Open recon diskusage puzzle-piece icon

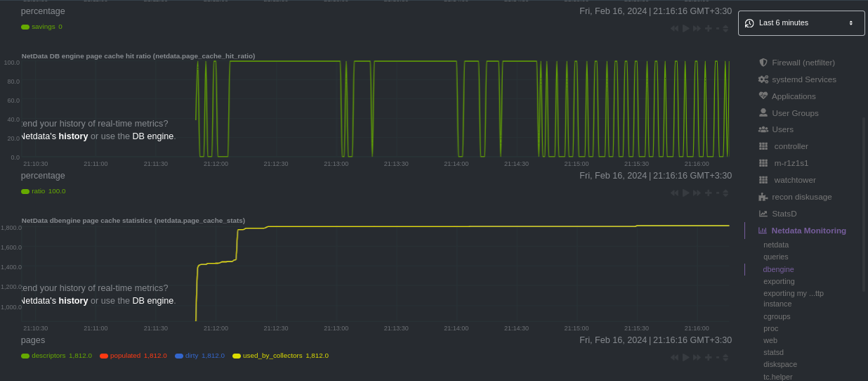coord(763,197)
